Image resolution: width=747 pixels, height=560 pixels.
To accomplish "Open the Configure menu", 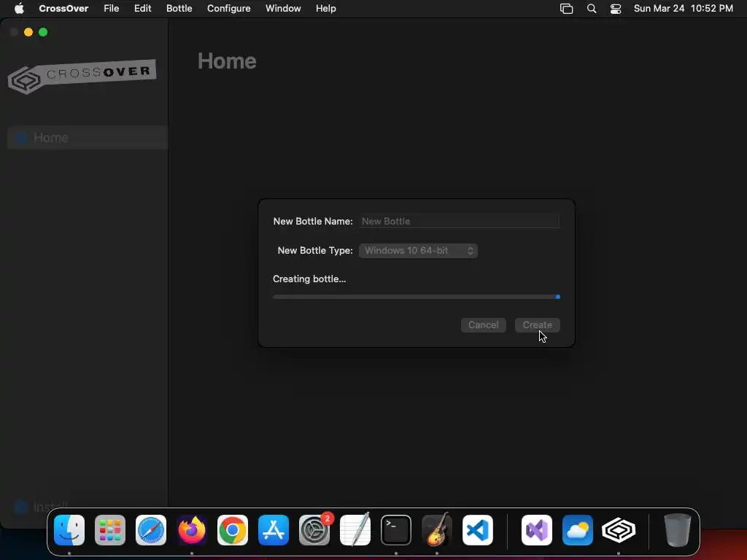I will [x=228, y=9].
